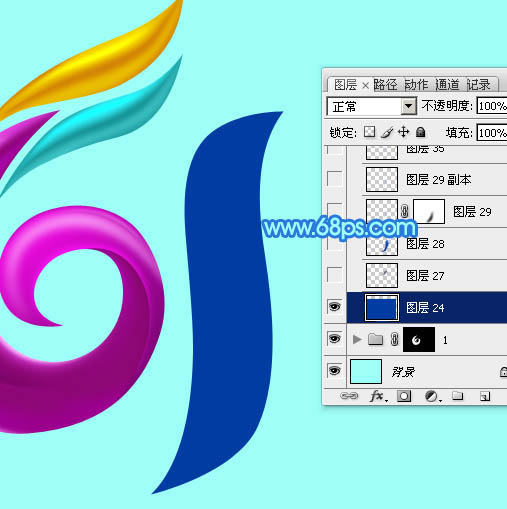Create a new group folder icon
507x509 pixels.
(458, 396)
